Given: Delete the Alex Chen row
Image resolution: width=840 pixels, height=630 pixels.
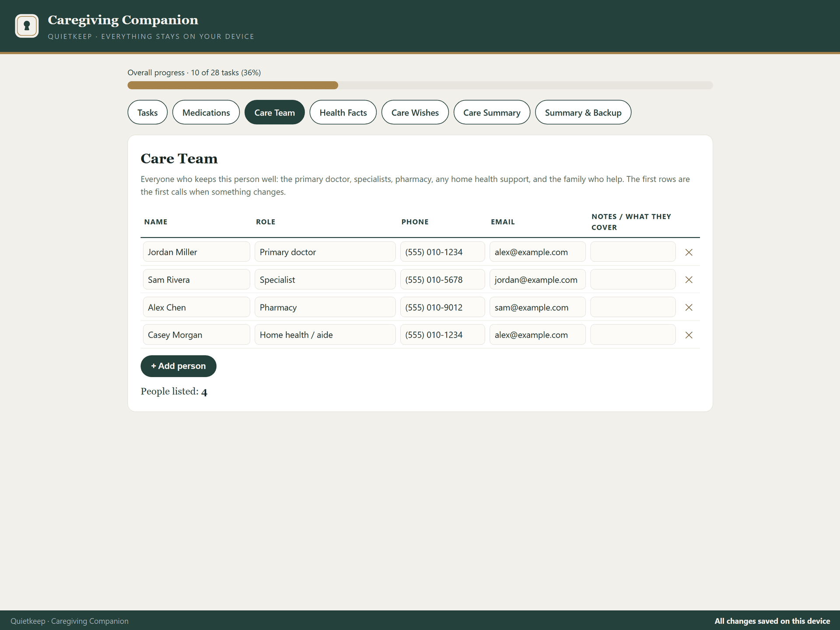Looking at the screenshot, I should 689,308.
